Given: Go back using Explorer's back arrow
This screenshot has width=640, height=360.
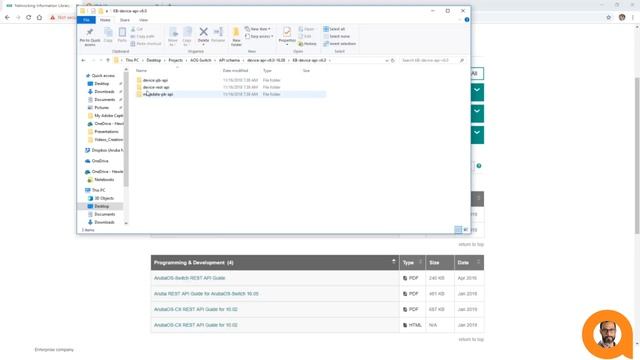Looking at the screenshot, I should tap(84, 60).
